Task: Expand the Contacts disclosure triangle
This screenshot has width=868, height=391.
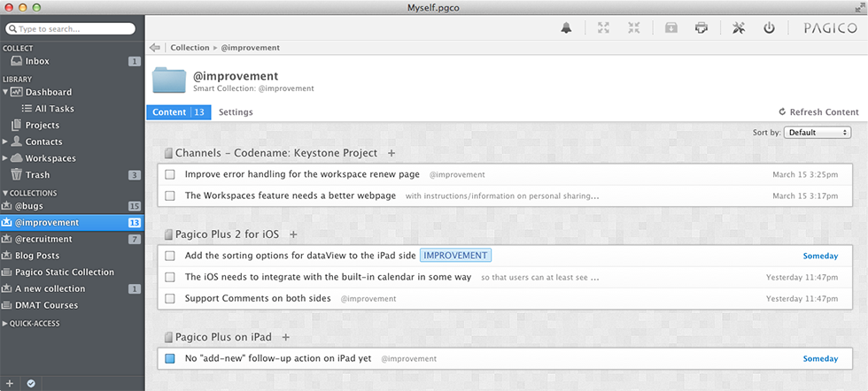Action: pyautogui.click(x=5, y=142)
